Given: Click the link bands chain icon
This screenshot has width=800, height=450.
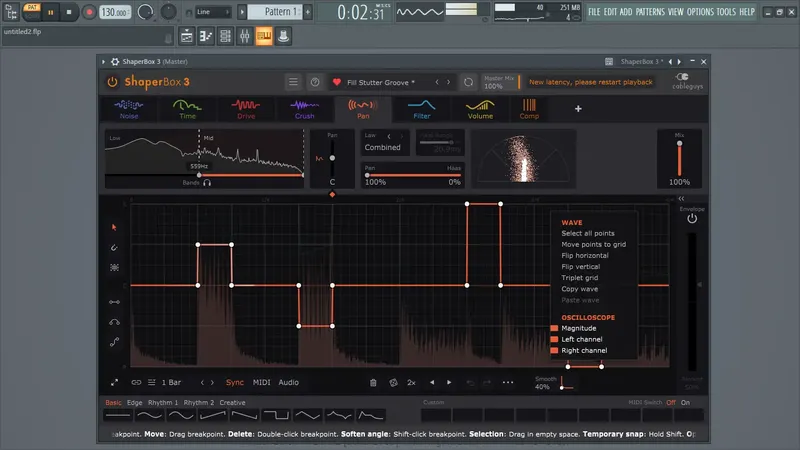Looking at the screenshot, I should (x=136, y=383).
